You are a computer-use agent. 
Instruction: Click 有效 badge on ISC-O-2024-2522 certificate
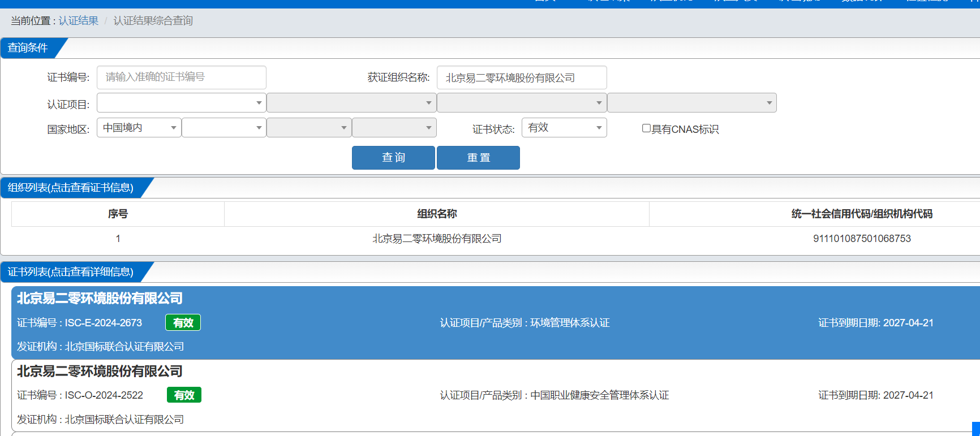point(184,395)
